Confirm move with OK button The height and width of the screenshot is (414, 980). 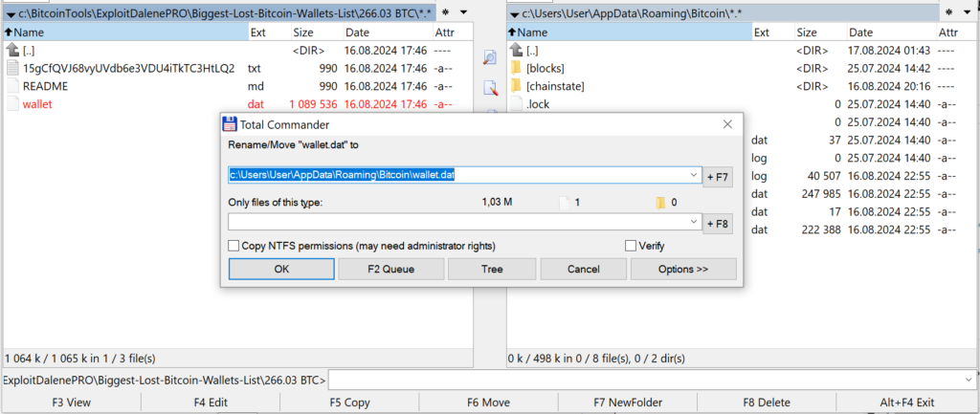point(282,269)
